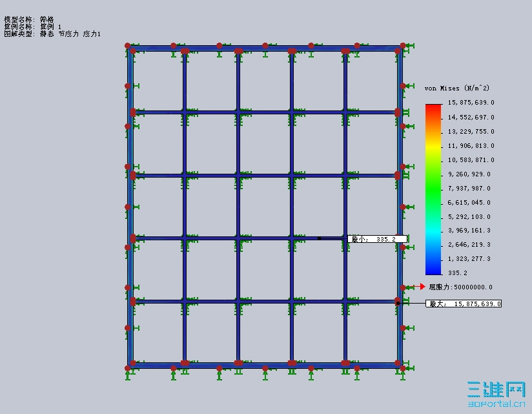The width and height of the screenshot is (532, 414).
Task: Click legend value 7,937,987.0
Action: [x=469, y=189]
